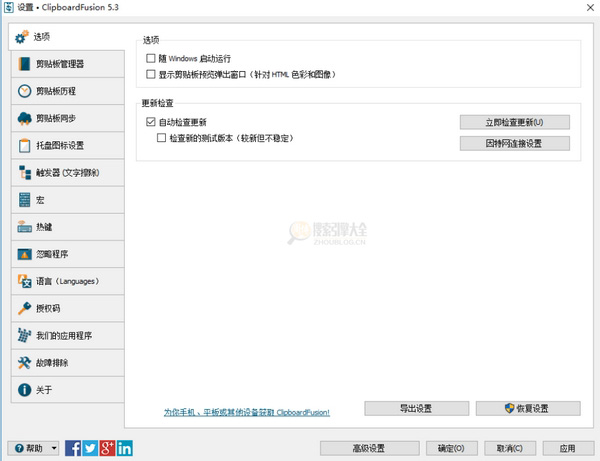Confirm with 确定(O) button

[x=452, y=448]
